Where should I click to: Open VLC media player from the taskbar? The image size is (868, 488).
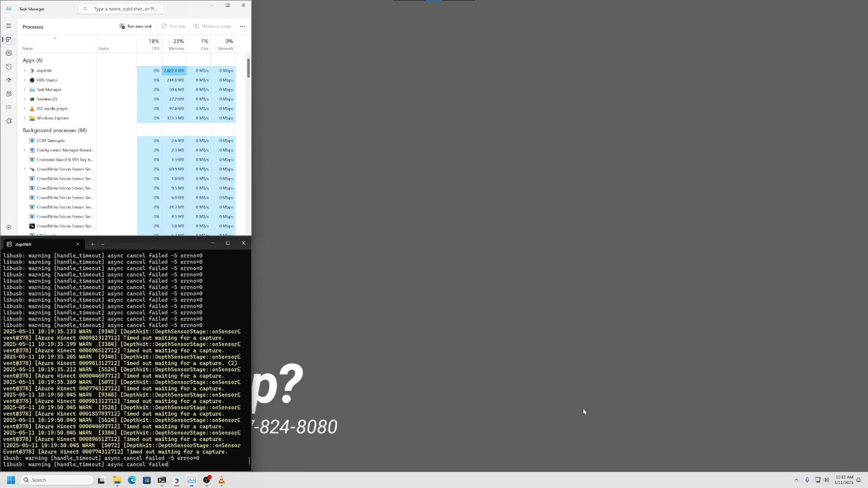click(222, 480)
